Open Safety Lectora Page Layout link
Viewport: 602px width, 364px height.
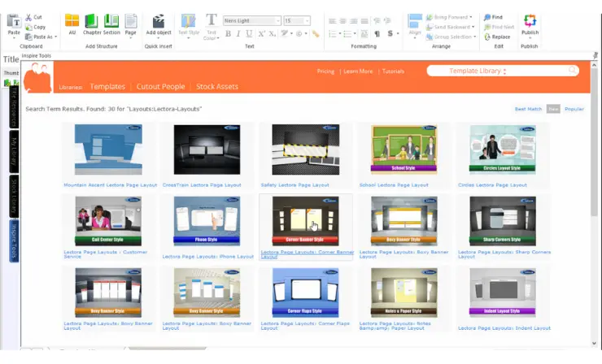(x=294, y=185)
